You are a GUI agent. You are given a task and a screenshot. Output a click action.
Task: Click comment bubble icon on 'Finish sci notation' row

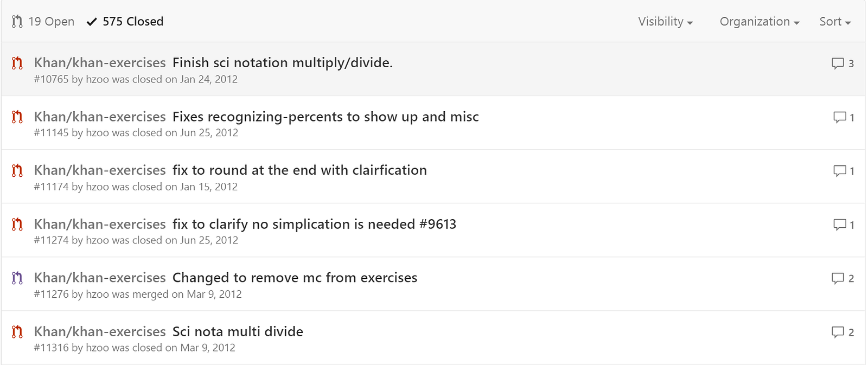pyautogui.click(x=838, y=63)
